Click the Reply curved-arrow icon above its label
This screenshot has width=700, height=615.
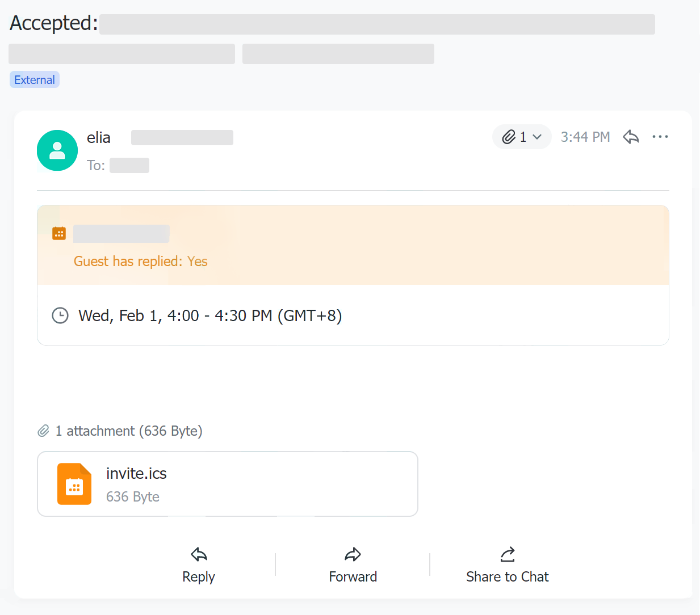(x=198, y=554)
